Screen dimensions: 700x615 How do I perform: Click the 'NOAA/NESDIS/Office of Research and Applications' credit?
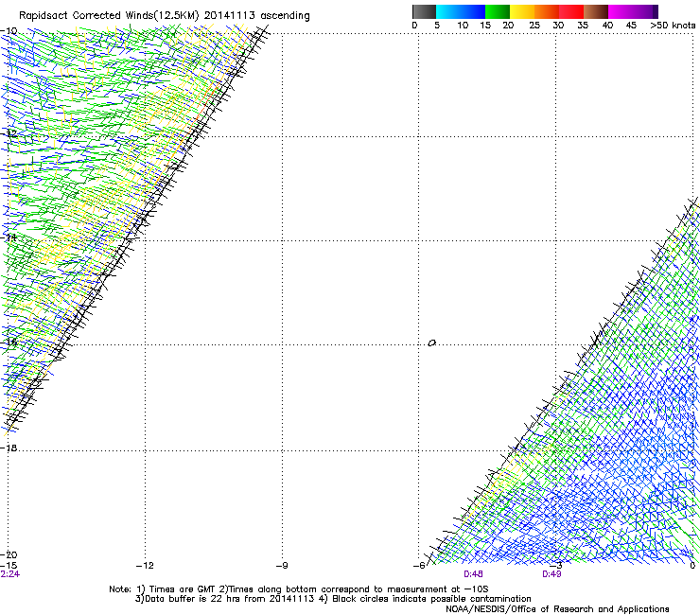tap(557, 609)
